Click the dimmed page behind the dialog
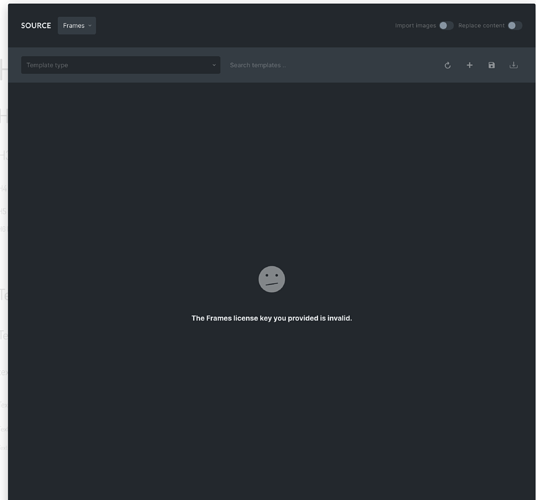Viewport: 536px width, 500px height. (x=3, y=239)
